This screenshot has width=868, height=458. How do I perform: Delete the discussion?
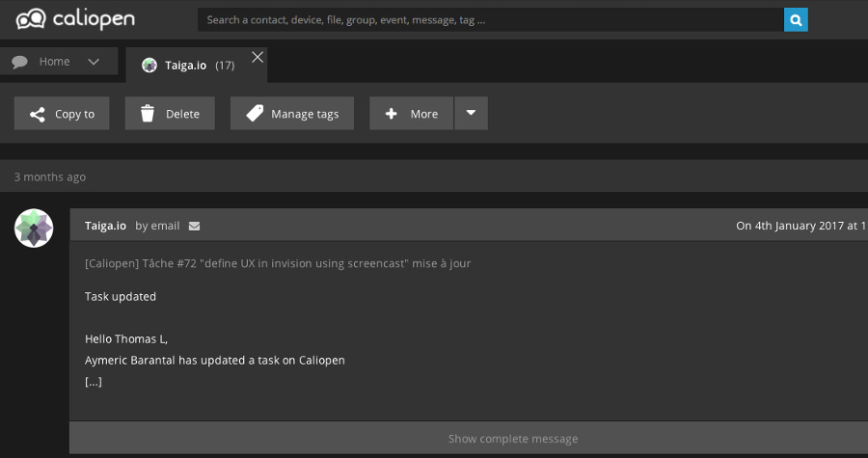point(170,114)
